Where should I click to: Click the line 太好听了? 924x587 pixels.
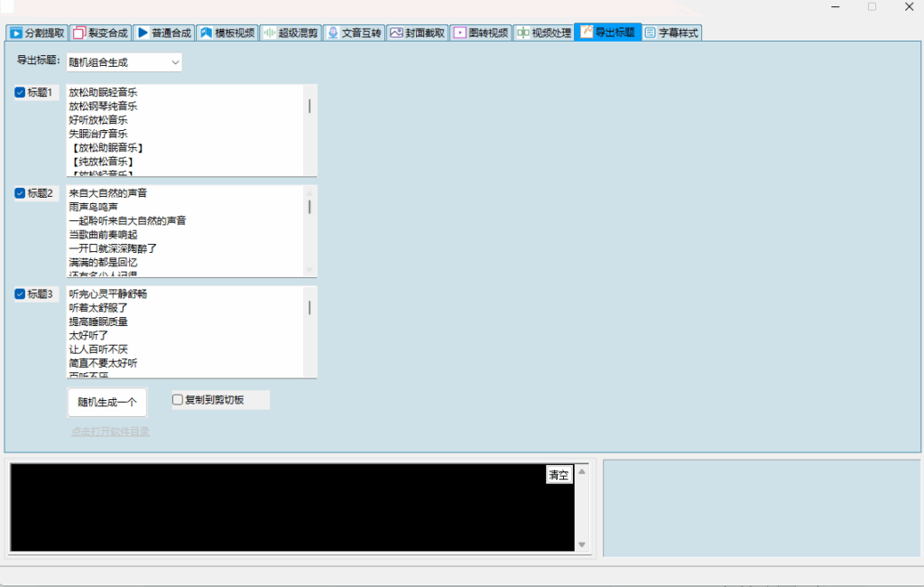coord(88,336)
